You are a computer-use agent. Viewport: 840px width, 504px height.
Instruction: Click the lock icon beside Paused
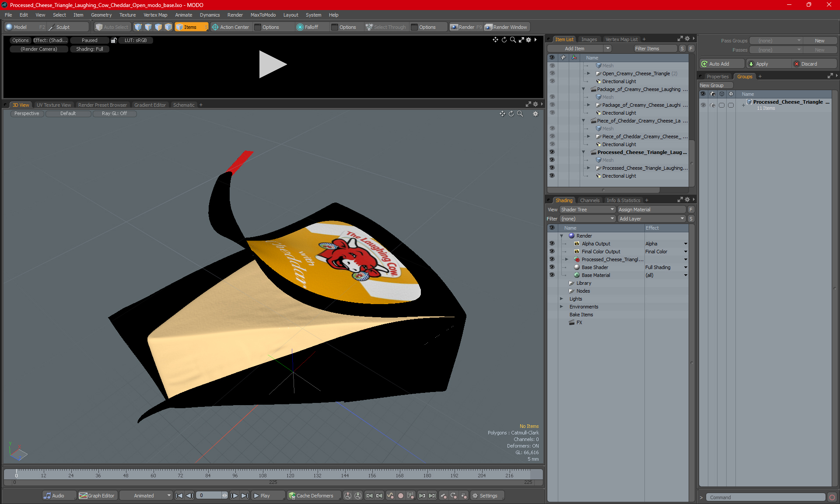114,40
